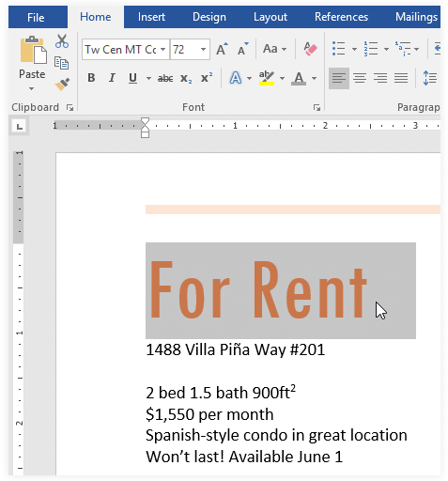Click the Line and Paragraph Spacing icon
Viewport: 448px width, 481px height.
point(430,78)
